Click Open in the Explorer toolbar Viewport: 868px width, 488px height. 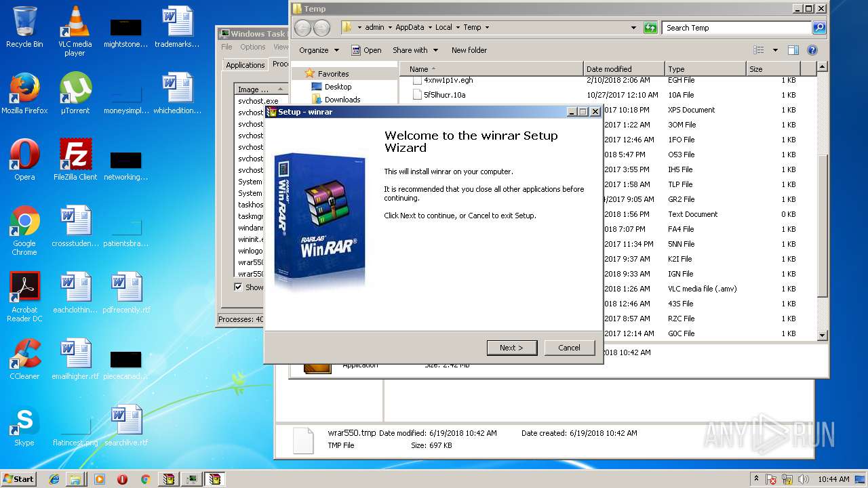[x=366, y=50]
